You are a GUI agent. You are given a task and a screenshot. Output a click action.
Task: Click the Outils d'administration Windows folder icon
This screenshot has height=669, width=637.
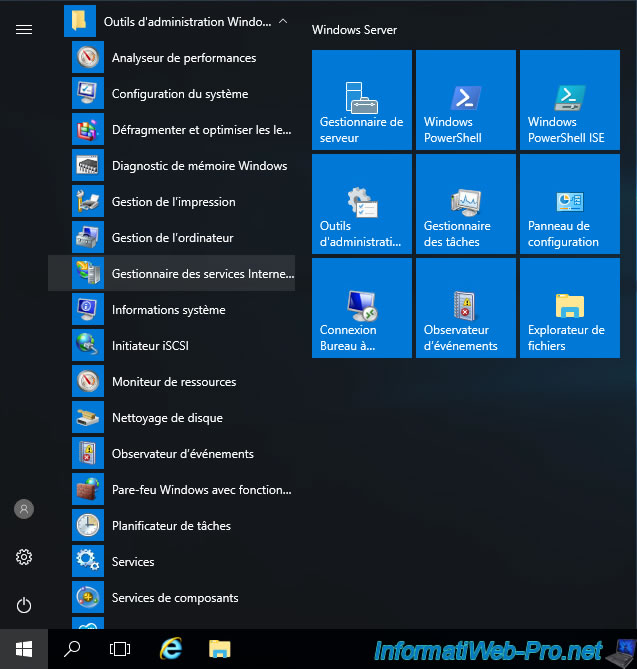[80, 21]
